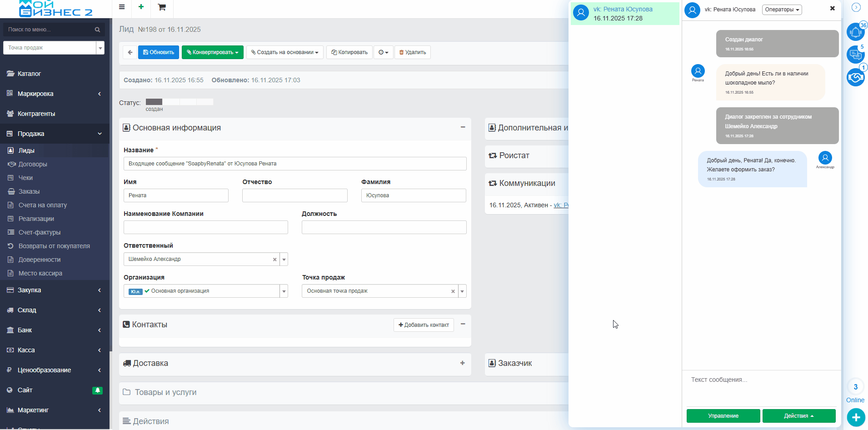The image size is (868, 430).
Task: Clear the Шемейко Александр responsible selection
Action: pos(274,260)
